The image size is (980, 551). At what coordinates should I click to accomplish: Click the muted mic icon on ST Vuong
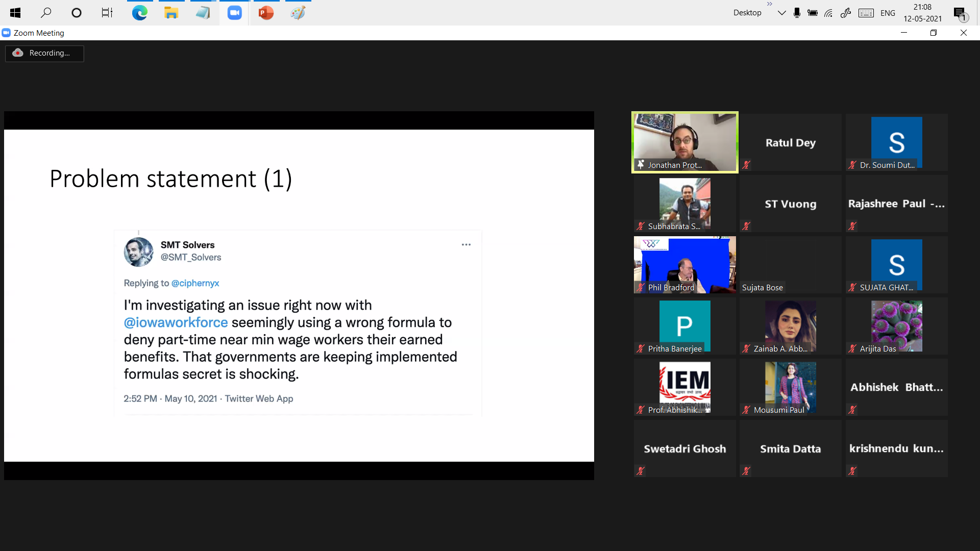tap(746, 226)
